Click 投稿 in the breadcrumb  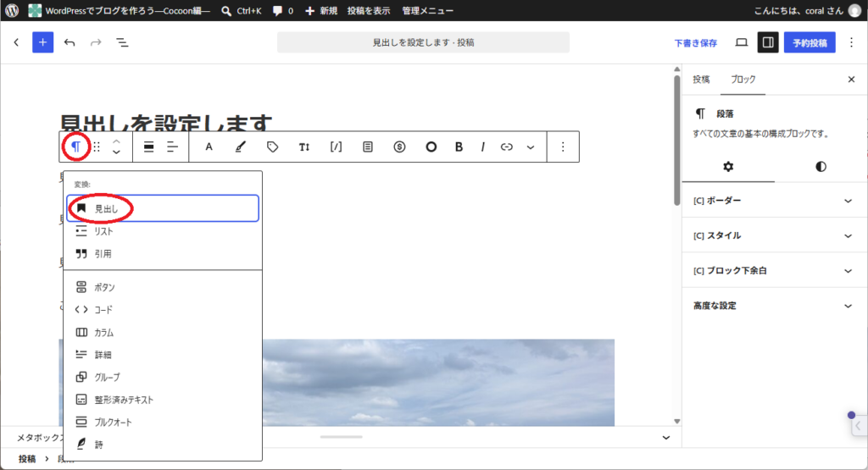(26, 458)
